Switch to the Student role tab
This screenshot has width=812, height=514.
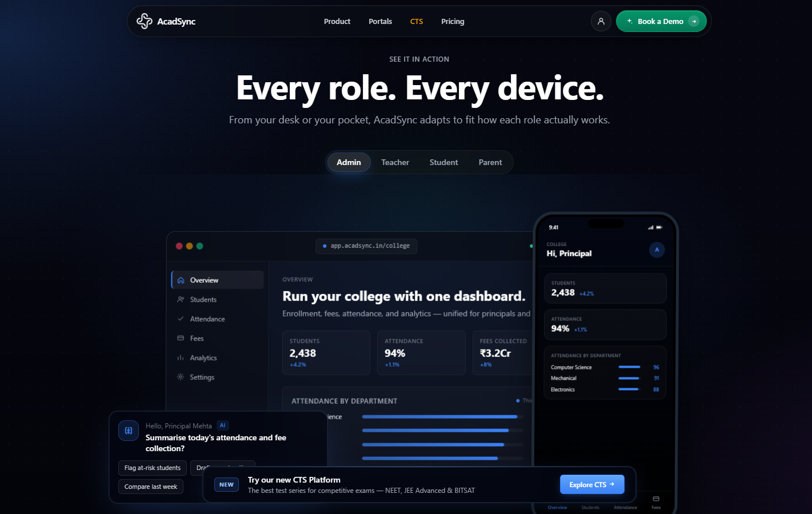coord(444,162)
